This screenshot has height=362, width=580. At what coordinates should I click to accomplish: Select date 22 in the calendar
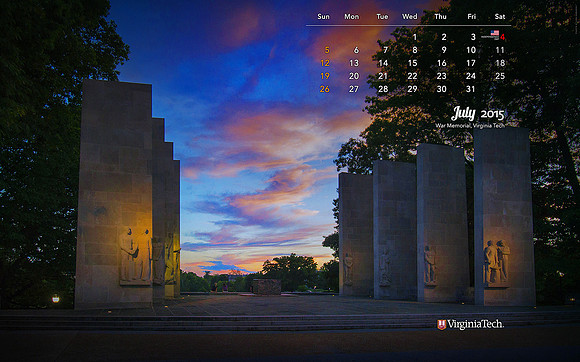click(412, 76)
